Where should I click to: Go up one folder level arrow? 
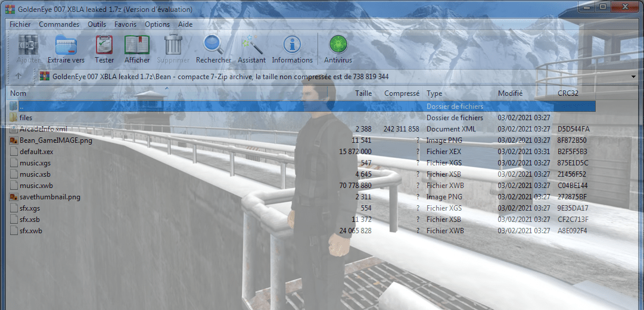(18, 76)
